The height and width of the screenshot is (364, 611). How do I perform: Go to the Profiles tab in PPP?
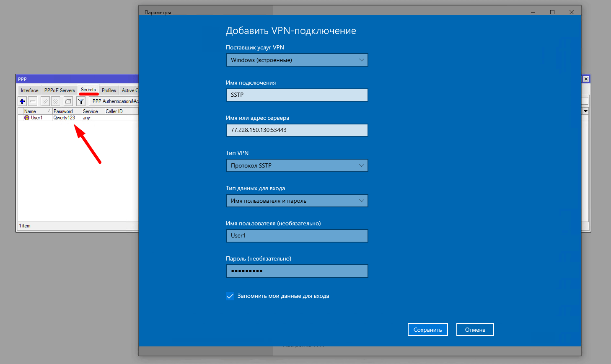(109, 90)
